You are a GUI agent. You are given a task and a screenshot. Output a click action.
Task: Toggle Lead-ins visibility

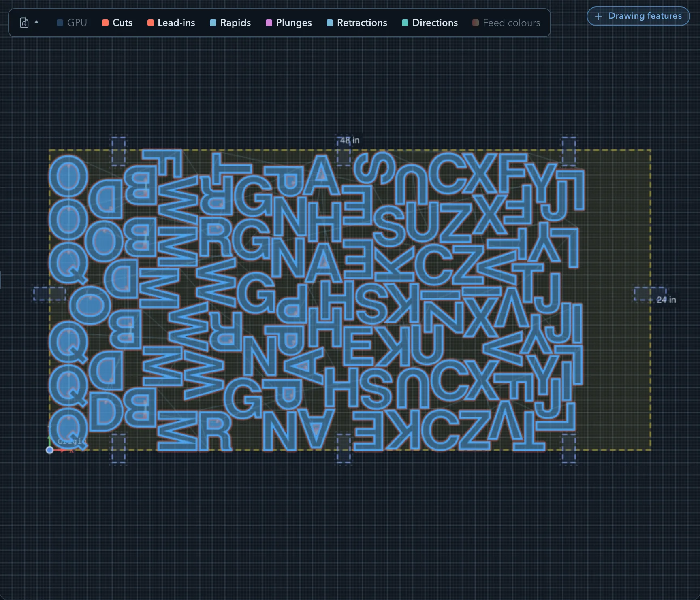[x=171, y=23]
